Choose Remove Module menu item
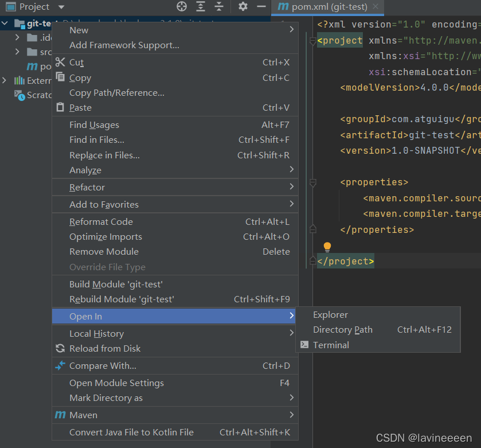Image resolution: width=481 pixels, height=448 pixels. tap(175, 252)
